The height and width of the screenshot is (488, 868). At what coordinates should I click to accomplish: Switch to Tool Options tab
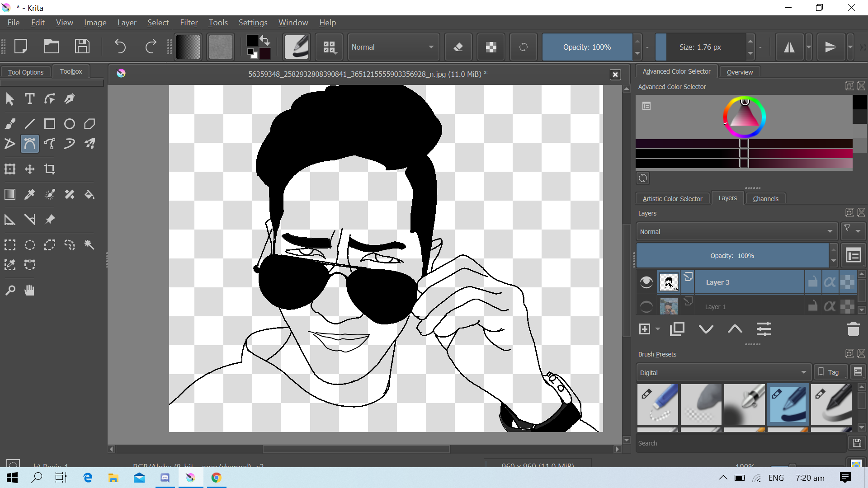(x=26, y=72)
